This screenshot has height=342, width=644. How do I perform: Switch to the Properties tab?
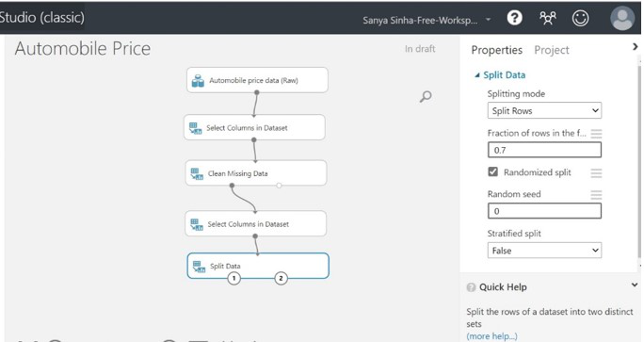pos(496,50)
